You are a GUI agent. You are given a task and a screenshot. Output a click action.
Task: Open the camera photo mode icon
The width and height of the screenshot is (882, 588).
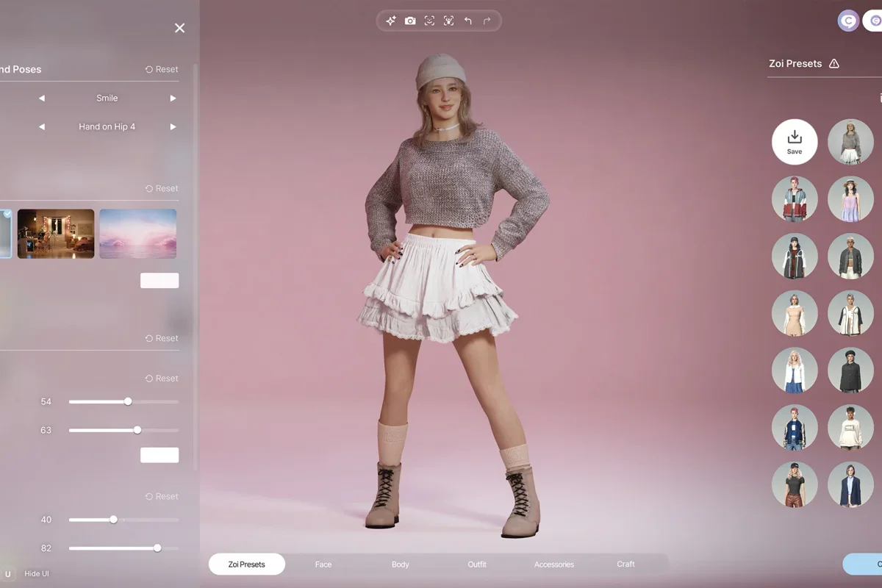[410, 21]
